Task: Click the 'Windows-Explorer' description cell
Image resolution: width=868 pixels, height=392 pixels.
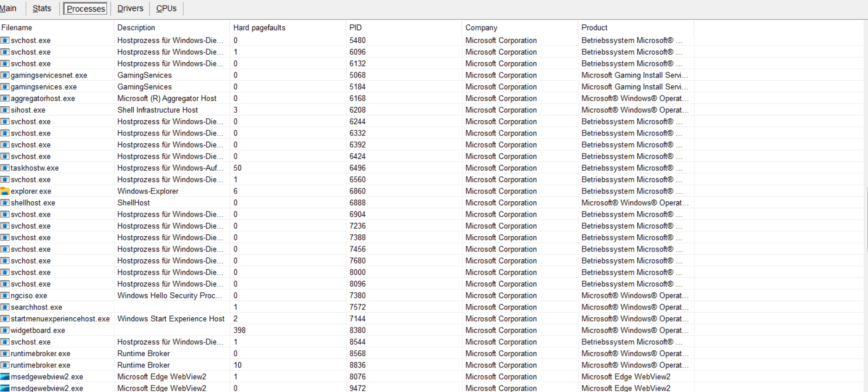Action: (x=148, y=191)
